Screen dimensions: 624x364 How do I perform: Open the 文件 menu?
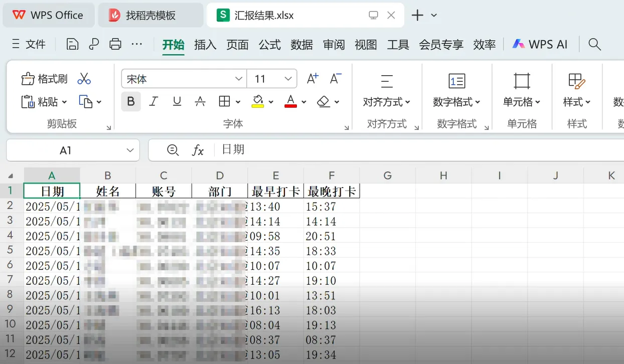coord(29,44)
